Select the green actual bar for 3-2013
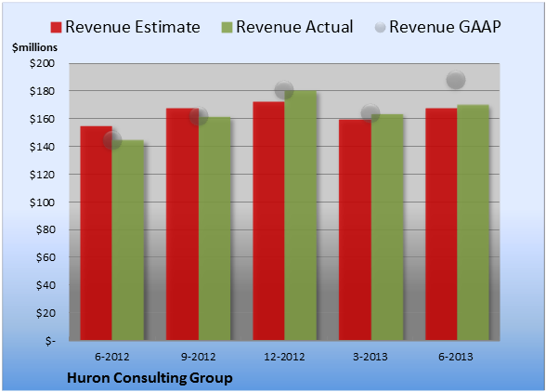546x392 pixels. 387,228
